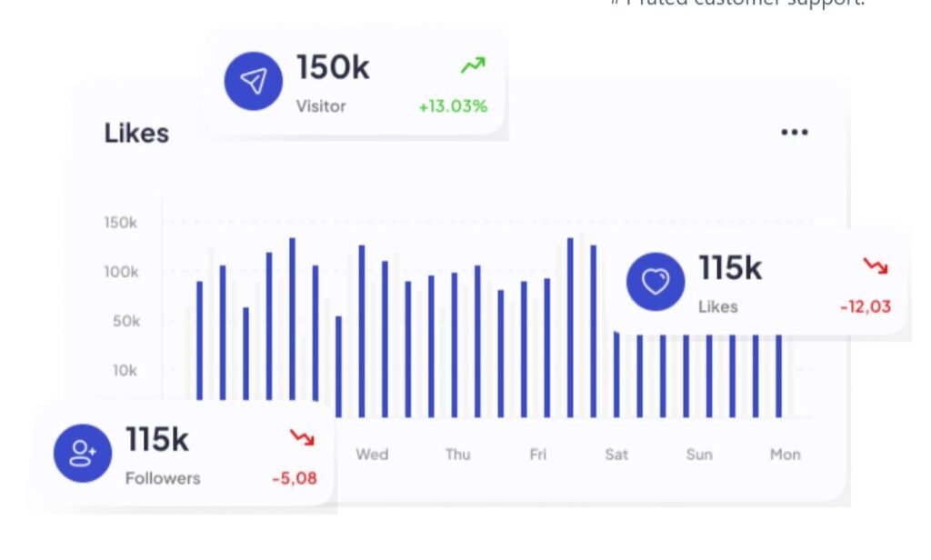The width and height of the screenshot is (931, 560).
Task: Click the Sat axis label
Action: coord(616,455)
